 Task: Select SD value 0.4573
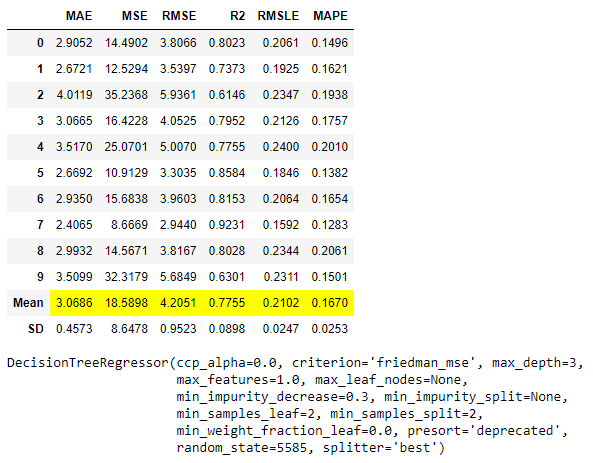point(74,329)
